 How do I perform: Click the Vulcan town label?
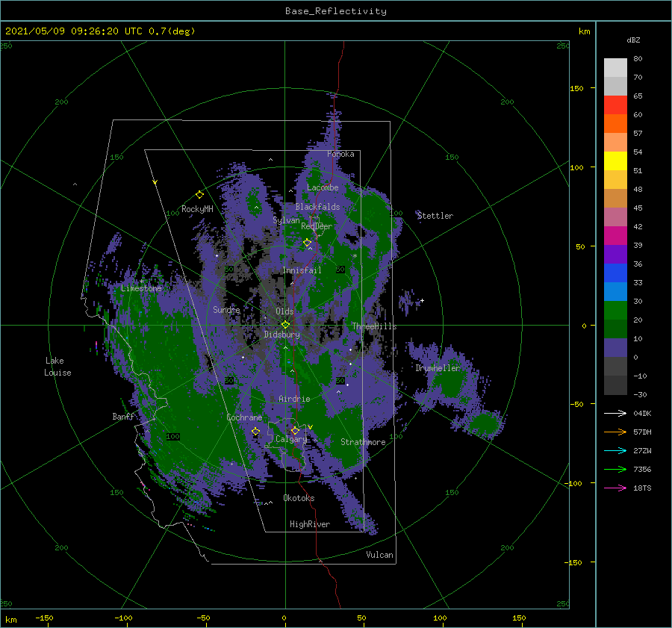pyautogui.click(x=379, y=555)
